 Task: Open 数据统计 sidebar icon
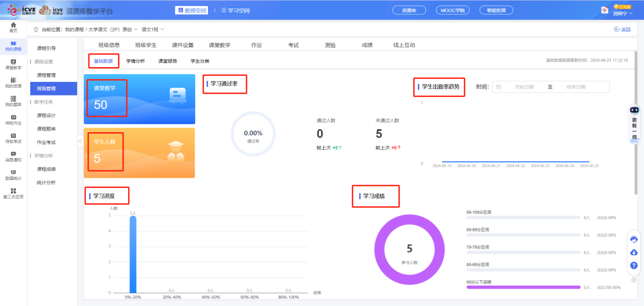13,175
